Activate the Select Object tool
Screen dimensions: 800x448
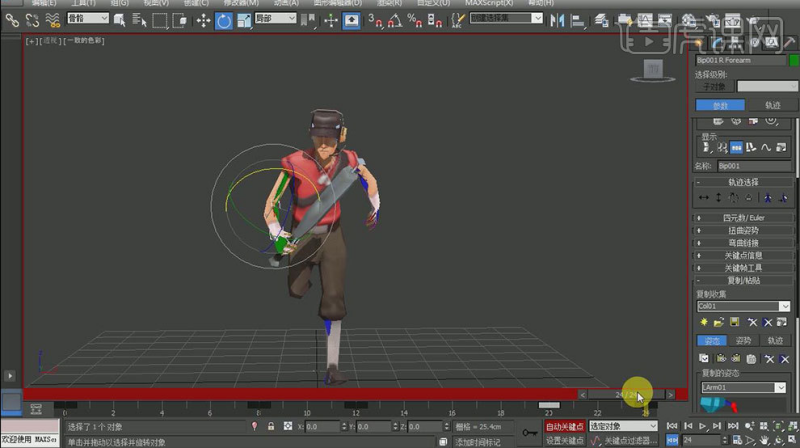pos(119,20)
